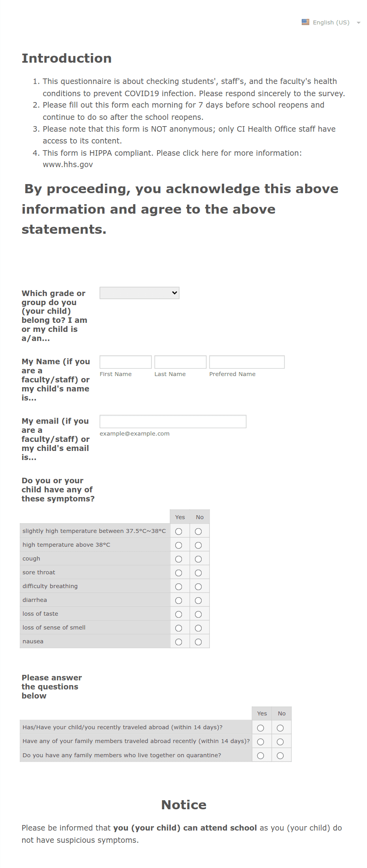
Task: Click the Preferred Name input field
Action: tap(247, 362)
